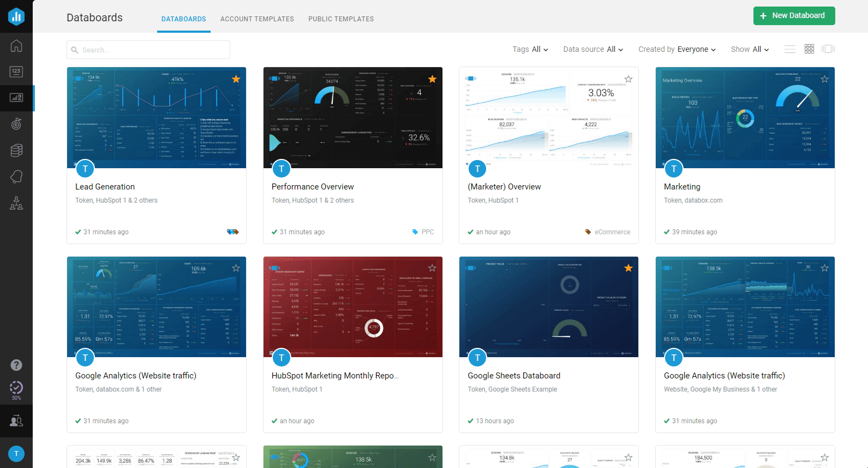Screen dimensions: 868x468
Task: Click the eCommerce tag label
Action: 612,232
